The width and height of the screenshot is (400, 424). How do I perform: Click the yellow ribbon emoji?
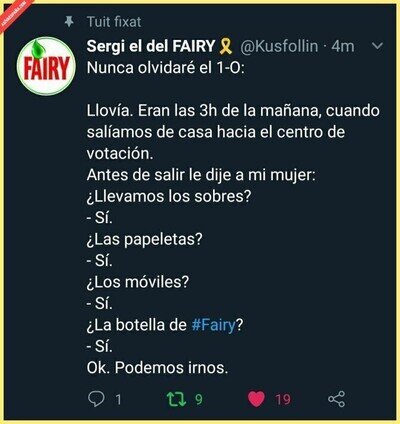(226, 46)
